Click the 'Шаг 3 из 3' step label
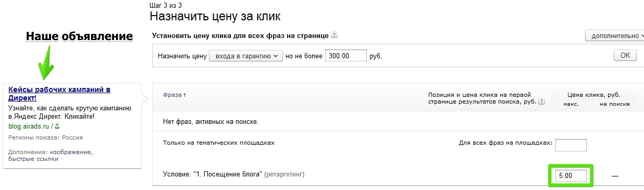This screenshot has height=190, width=644. (166, 5)
